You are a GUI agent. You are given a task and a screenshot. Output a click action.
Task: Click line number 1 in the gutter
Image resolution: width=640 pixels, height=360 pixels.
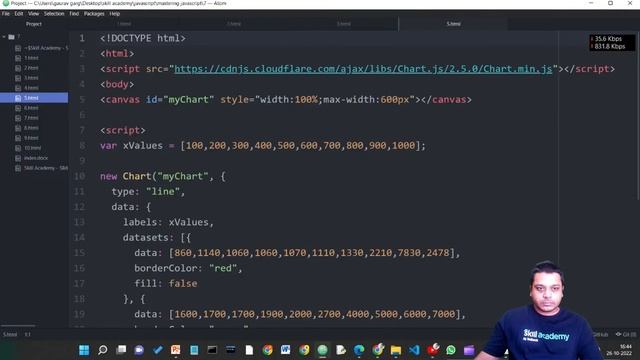click(x=82, y=38)
